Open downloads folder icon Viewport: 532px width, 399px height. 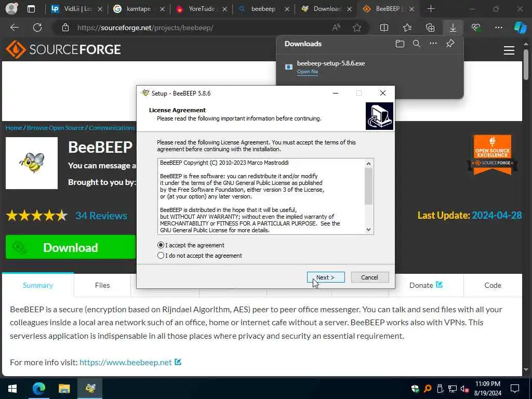(x=400, y=44)
